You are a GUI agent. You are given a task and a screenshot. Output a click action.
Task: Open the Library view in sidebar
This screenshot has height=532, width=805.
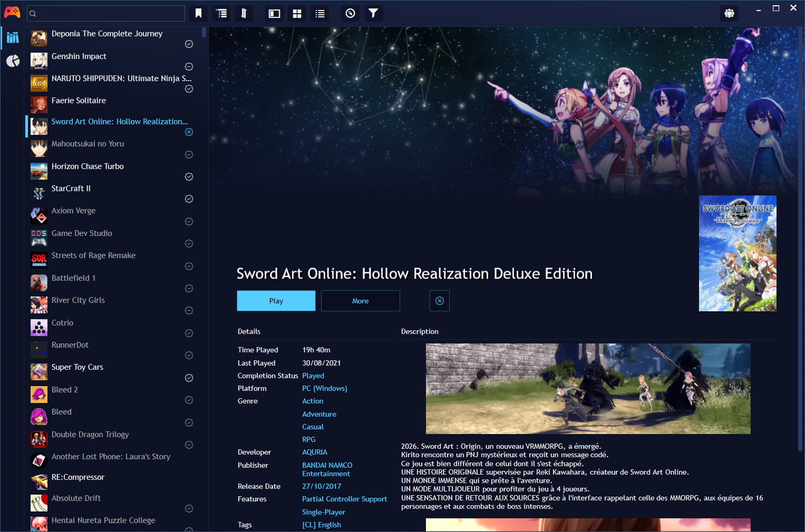tap(13, 37)
